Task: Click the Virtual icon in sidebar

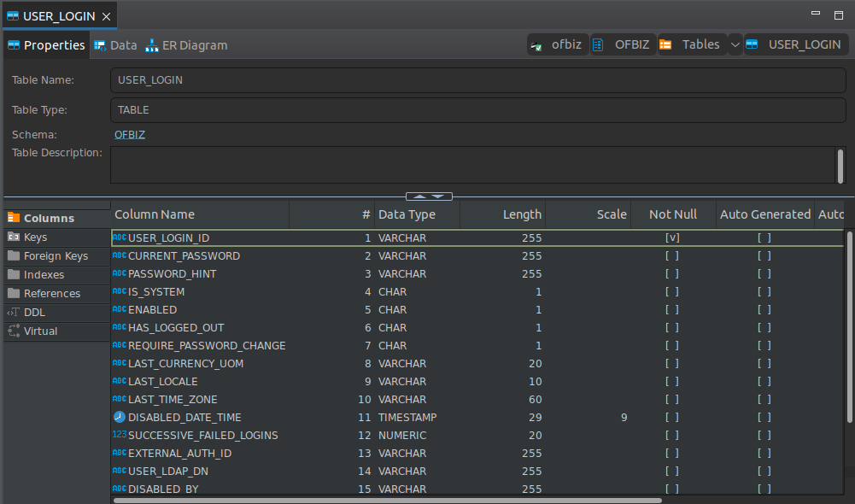Action: pos(14,331)
